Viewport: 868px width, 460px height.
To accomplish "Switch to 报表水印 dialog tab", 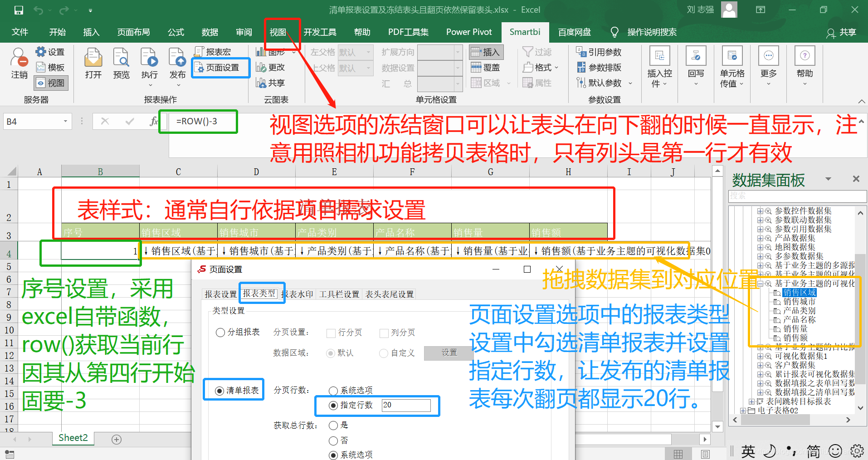I will pyautogui.click(x=297, y=294).
